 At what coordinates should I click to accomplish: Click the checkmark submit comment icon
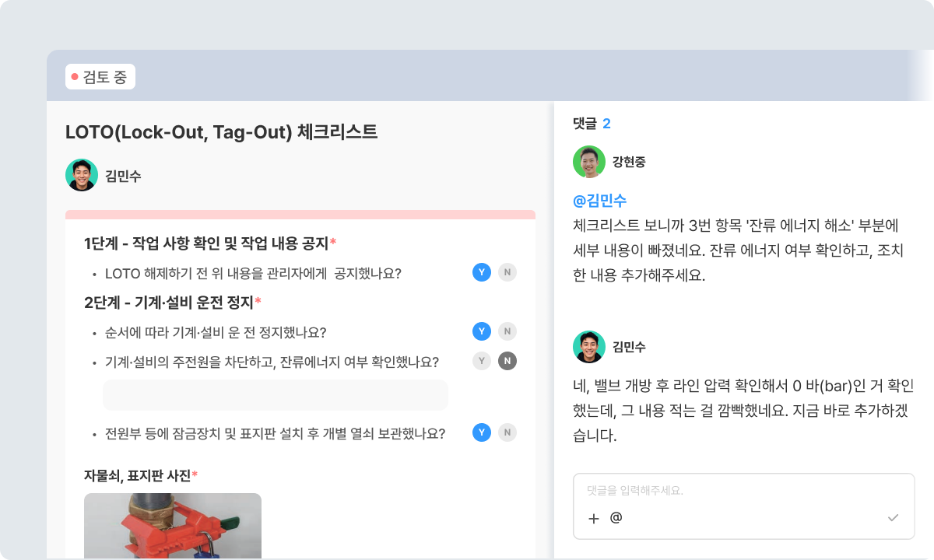(x=893, y=518)
